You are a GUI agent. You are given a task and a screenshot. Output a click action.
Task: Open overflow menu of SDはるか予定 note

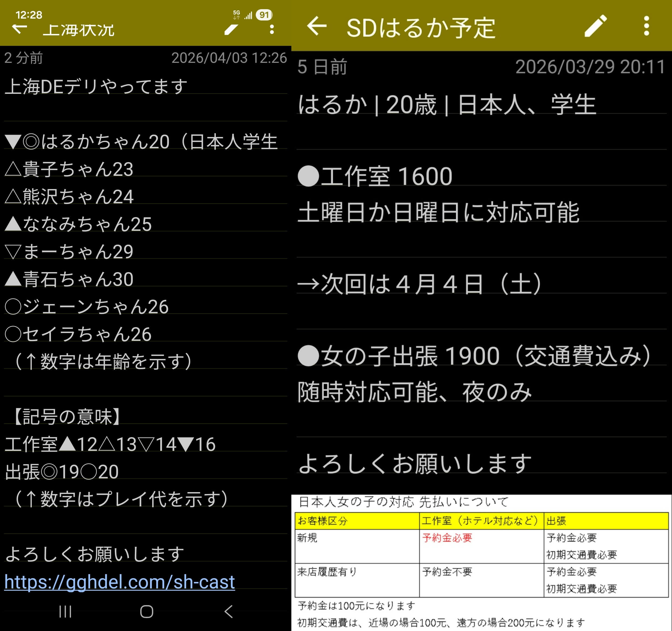tap(646, 26)
